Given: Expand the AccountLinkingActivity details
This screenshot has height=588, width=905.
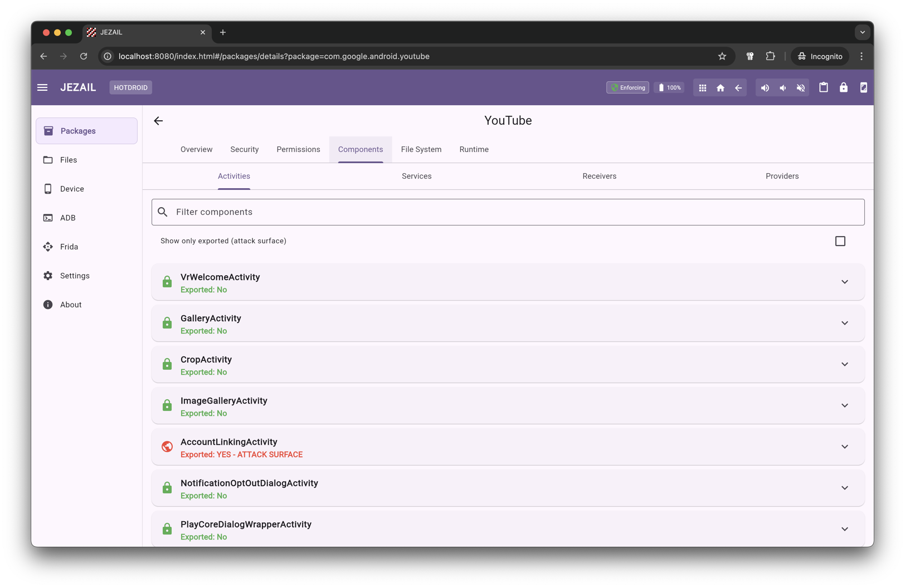Looking at the screenshot, I should tap(844, 447).
